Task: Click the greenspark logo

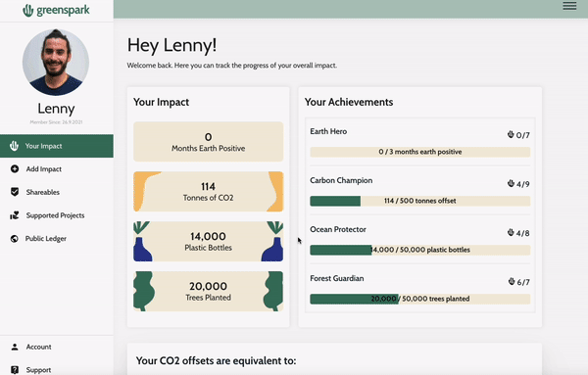Action: pos(56,10)
